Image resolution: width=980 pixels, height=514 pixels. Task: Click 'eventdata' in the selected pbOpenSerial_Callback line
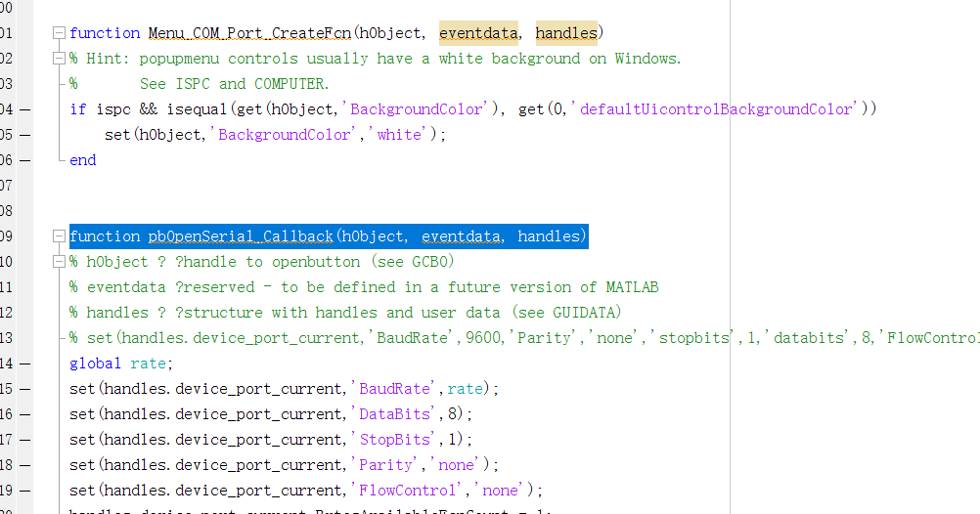pyautogui.click(x=462, y=236)
